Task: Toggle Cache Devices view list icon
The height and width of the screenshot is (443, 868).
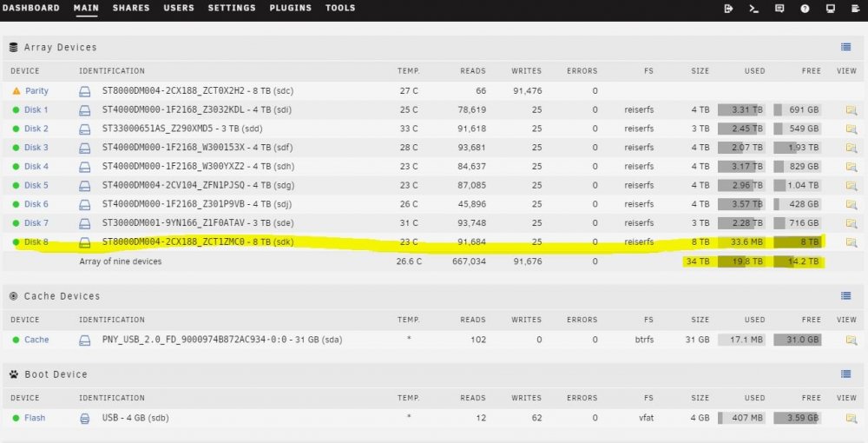Action: (x=845, y=295)
